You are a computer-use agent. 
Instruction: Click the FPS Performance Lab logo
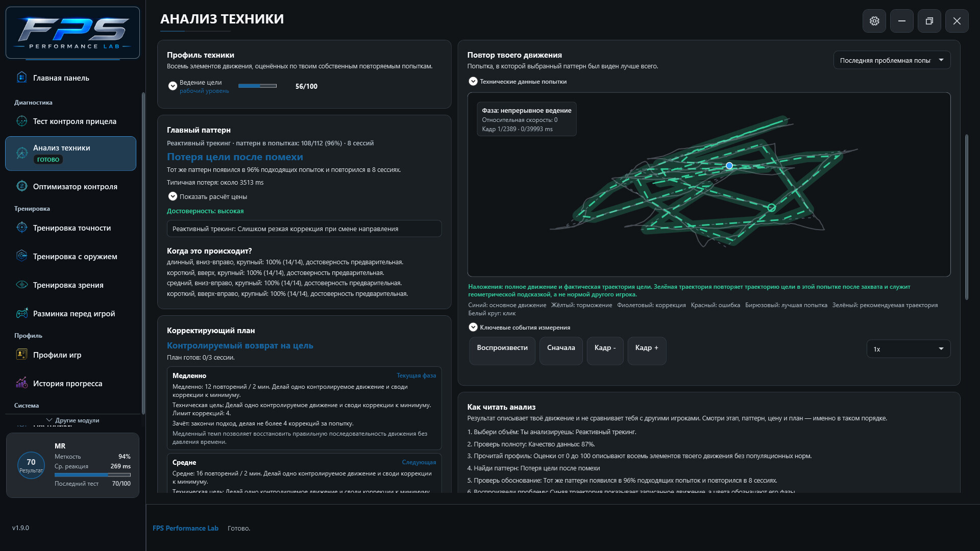72,33
